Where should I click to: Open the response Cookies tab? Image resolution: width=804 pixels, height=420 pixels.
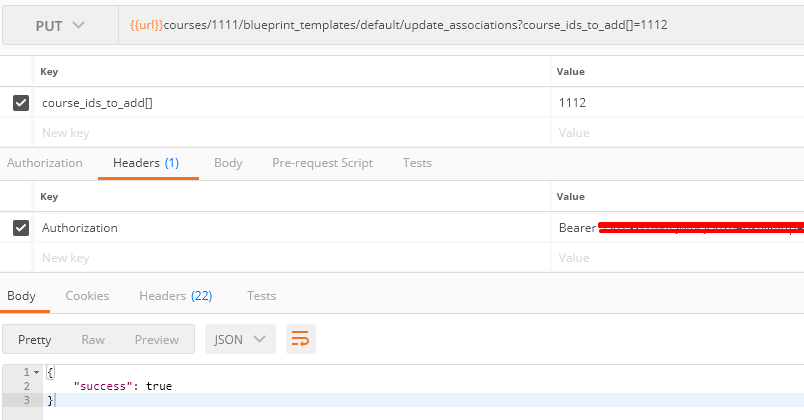[x=87, y=296]
